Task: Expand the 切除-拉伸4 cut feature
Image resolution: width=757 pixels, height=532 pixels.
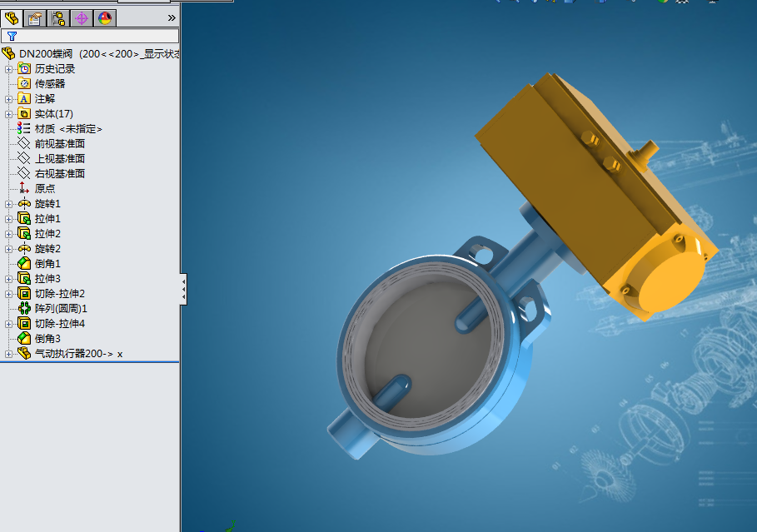Action: [x=8, y=324]
